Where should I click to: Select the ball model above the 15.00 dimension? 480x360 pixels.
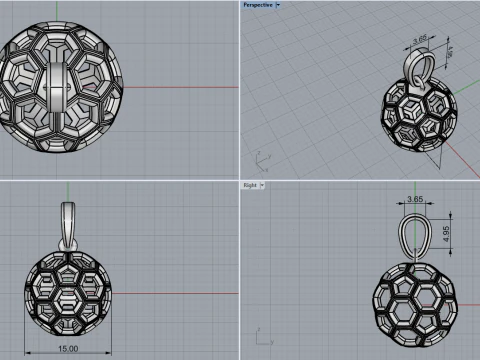[68, 293]
